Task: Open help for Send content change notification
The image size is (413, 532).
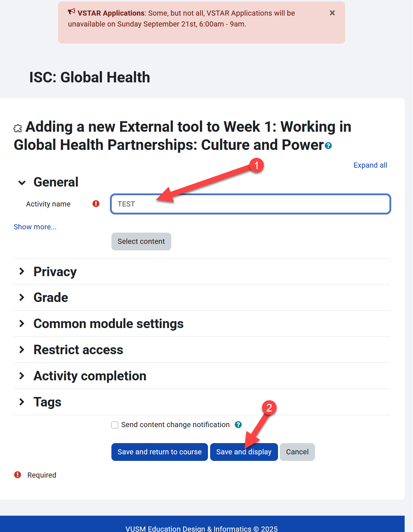Action: click(x=238, y=425)
